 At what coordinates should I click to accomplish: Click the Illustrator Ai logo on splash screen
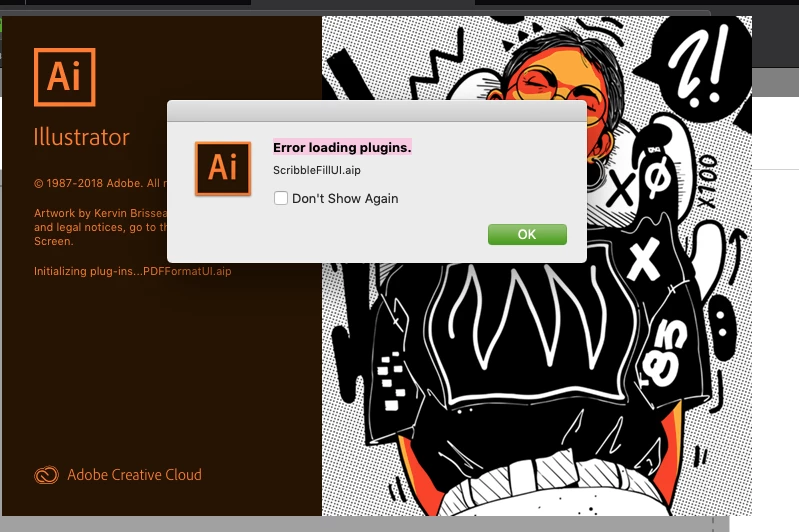click(65, 77)
